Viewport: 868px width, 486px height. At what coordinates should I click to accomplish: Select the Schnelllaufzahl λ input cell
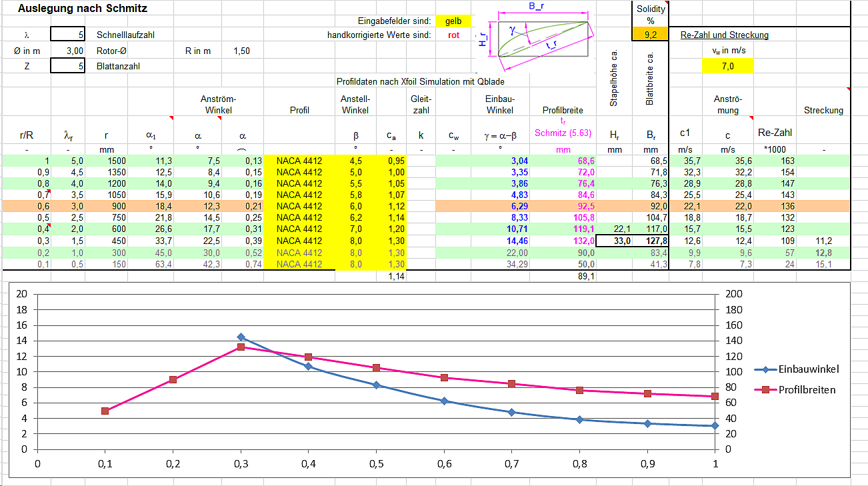click(x=67, y=35)
